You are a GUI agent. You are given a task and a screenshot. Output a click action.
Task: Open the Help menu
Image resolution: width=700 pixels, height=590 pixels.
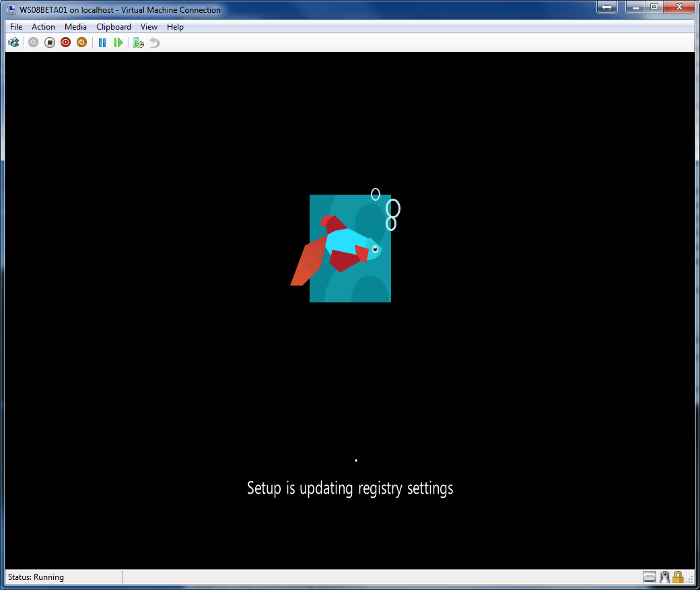(x=175, y=27)
